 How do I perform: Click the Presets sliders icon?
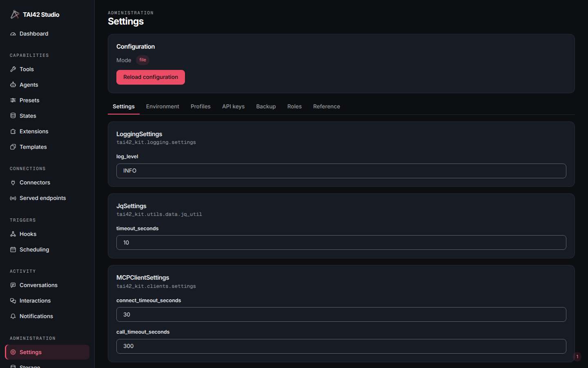[13, 101]
